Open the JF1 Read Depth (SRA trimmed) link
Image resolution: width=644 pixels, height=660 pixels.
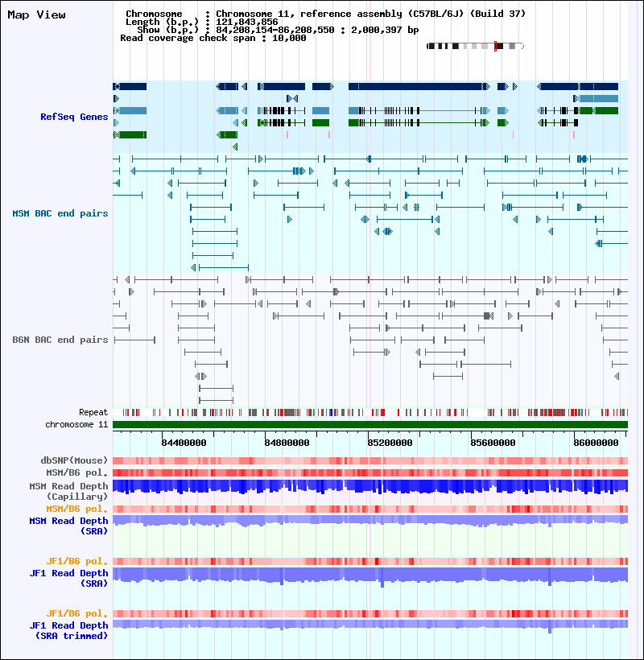pyautogui.click(x=68, y=630)
